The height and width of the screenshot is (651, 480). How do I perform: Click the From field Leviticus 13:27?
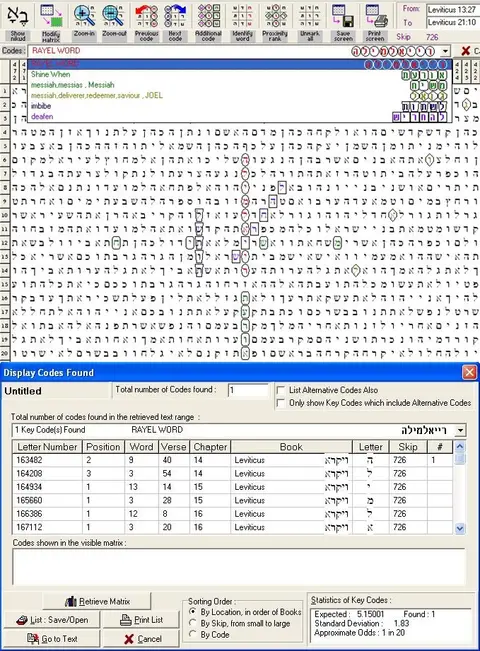coord(453,10)
